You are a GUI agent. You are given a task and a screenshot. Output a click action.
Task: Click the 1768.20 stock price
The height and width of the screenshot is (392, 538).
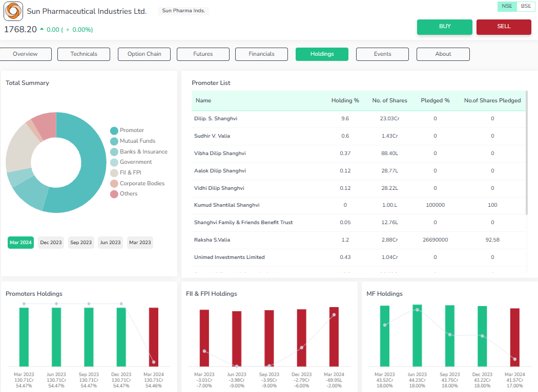[20, 30]
